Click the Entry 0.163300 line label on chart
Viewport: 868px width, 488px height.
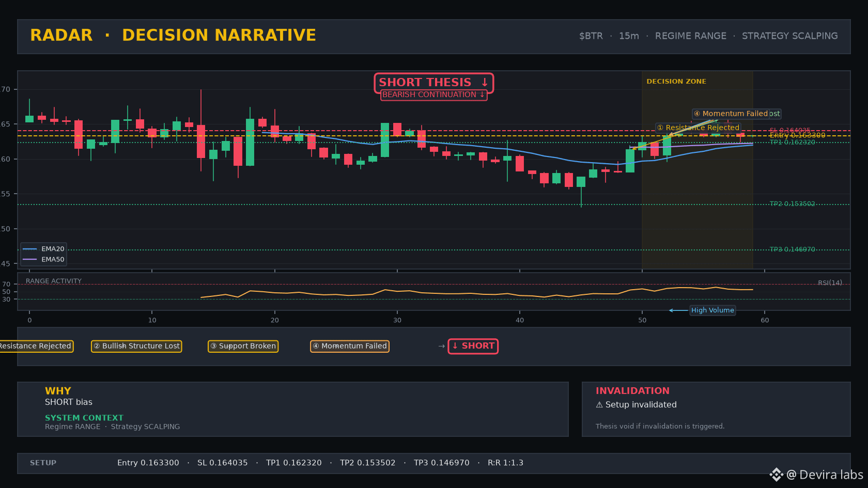click(797, 135)
